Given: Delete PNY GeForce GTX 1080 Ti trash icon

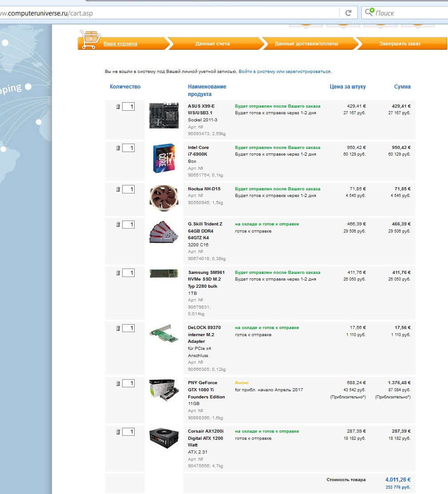Looking at the screenshot, I should (118, 383).
